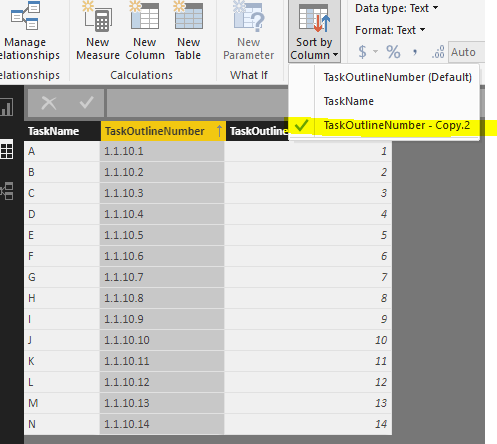
Task: Click sort arrow on TaskOutlineNumber header
Action: [219, 131]
